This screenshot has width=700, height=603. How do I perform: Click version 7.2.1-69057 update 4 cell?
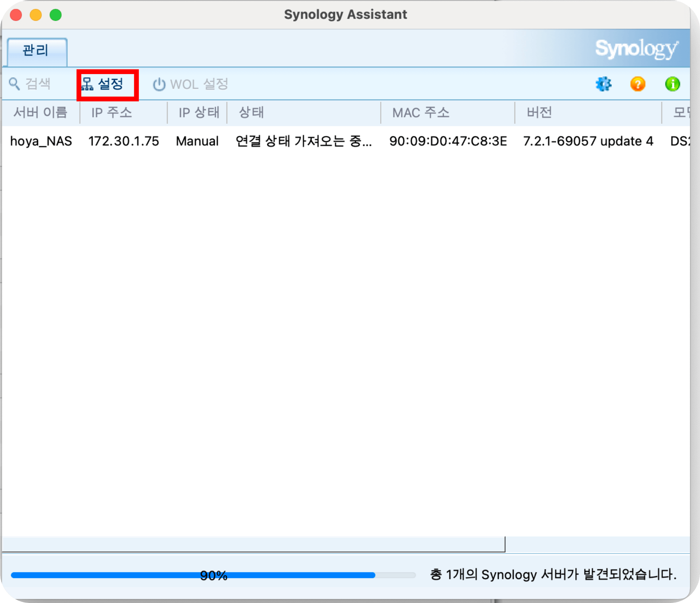coord(588,141)
